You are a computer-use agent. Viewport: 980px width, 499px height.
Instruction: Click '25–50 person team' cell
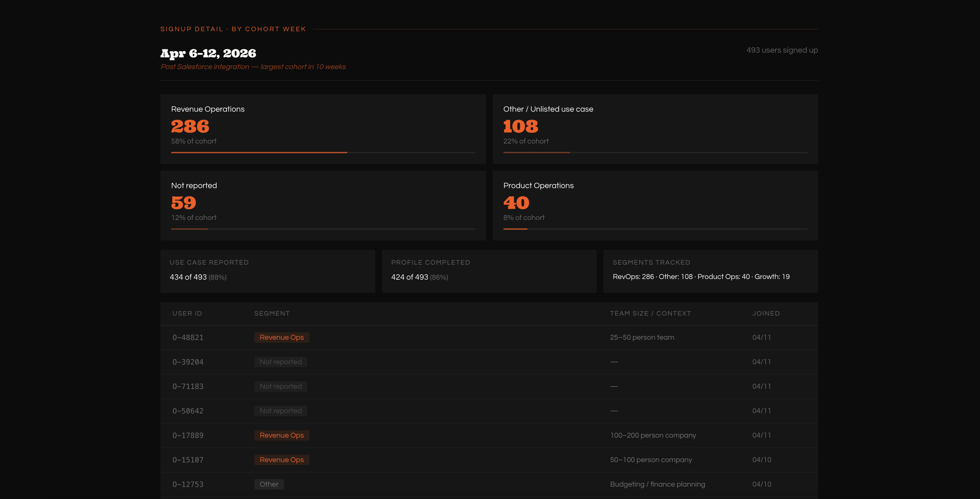tap(642, 337)
